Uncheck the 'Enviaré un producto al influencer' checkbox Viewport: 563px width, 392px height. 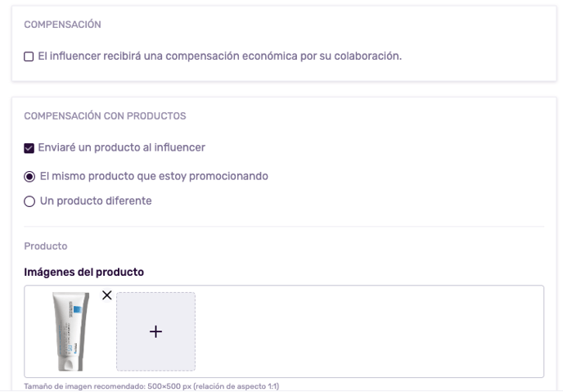[29, 148]
